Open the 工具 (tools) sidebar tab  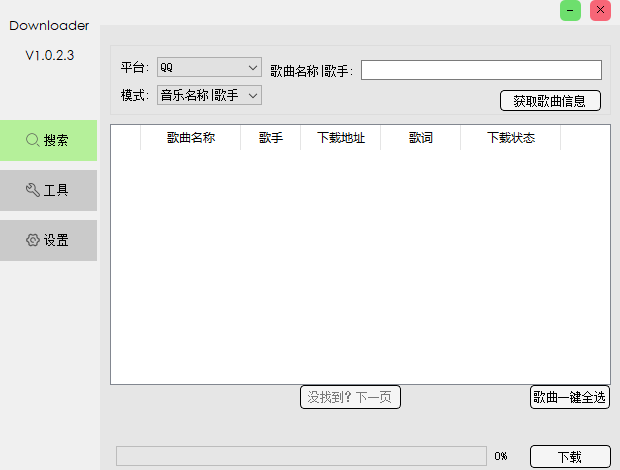[x=48, y=191]
